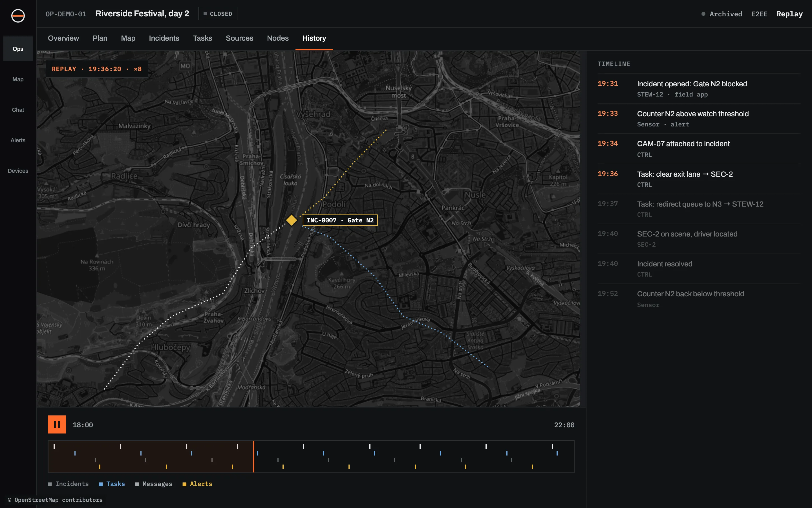Click the 18:00 start time label
The height and width of the screenshot is (508, 812).
[83, 425]
